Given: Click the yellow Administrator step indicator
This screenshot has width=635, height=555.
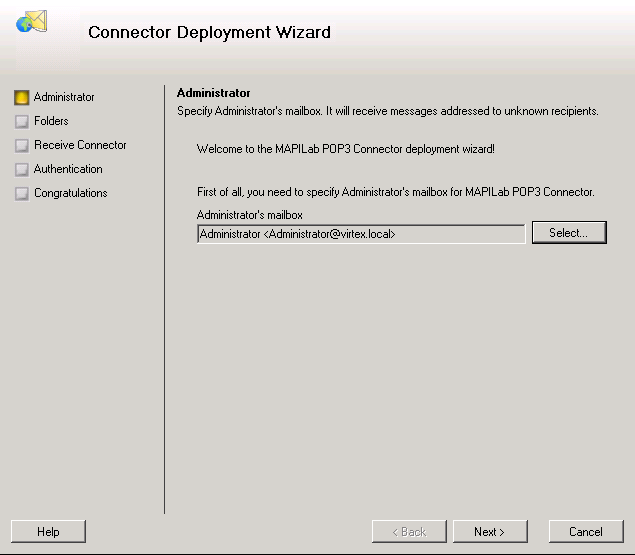Looking at the screenshot, I should [x=21, y=98].
